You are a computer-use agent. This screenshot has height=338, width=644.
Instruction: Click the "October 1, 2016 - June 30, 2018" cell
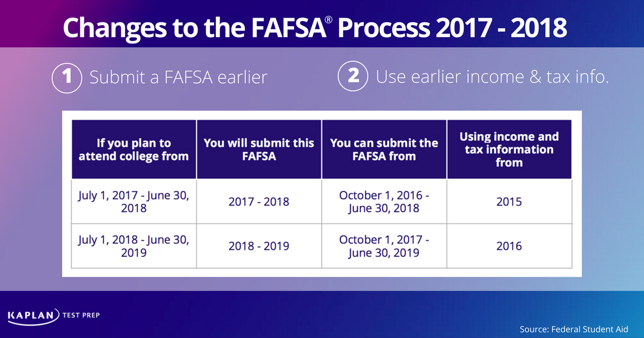pyautogui.click(x=384, y=201)
